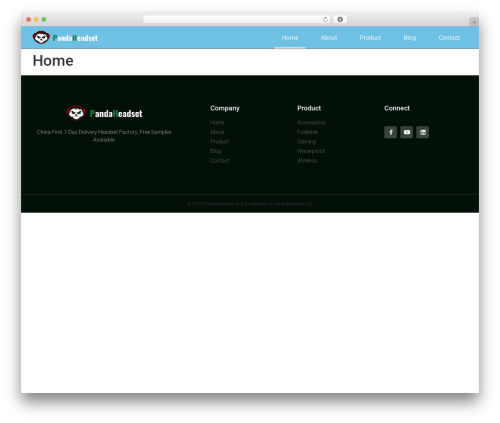Click the 'Connect' footer column heading
The height and width of the screenshot is (423, 500).
click(x=397, y=108)
